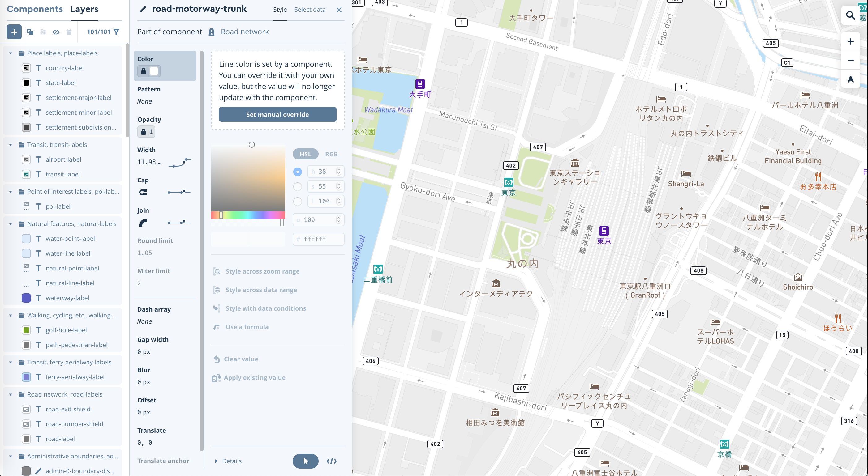Toggle visibility of ferry-aerialway-label layer
This screenshot has width=868, height=476.
(x=26, y=377)
